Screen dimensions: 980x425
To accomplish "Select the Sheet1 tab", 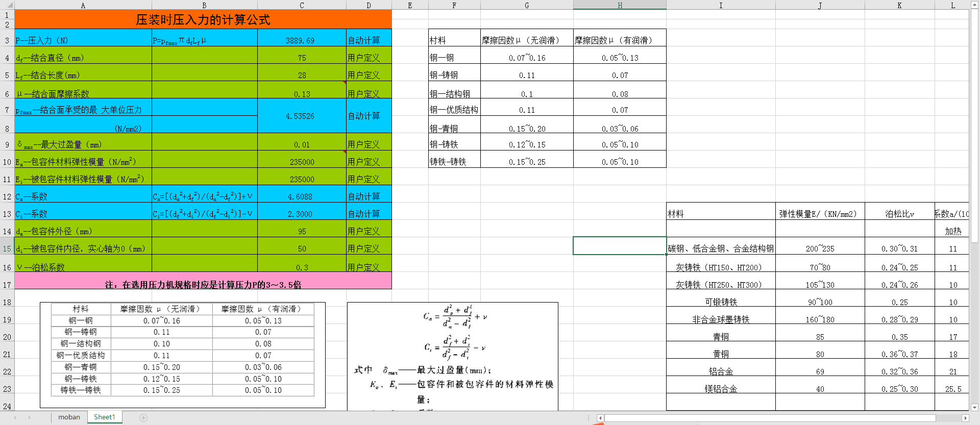I will pyautogui.click(x=105, y=417).
